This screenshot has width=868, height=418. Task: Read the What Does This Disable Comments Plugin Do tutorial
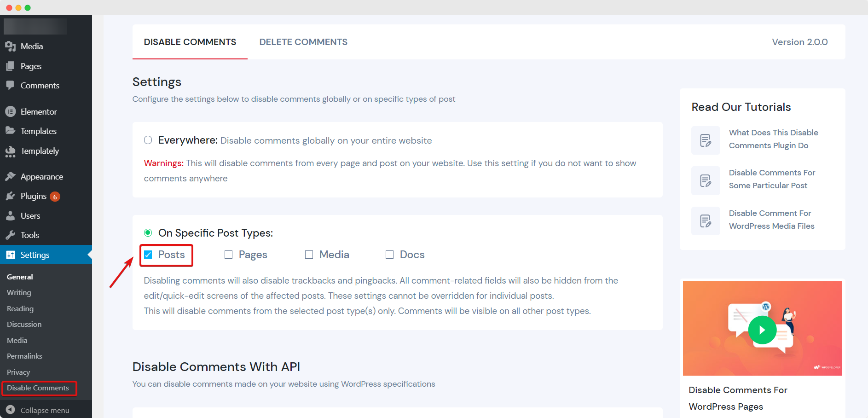(x=773, y=139)
